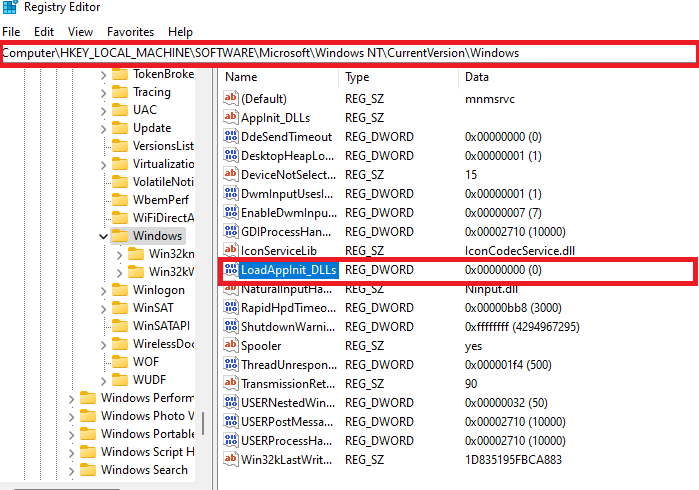Collapse the Windows key in tree

(x=103, y=236)
